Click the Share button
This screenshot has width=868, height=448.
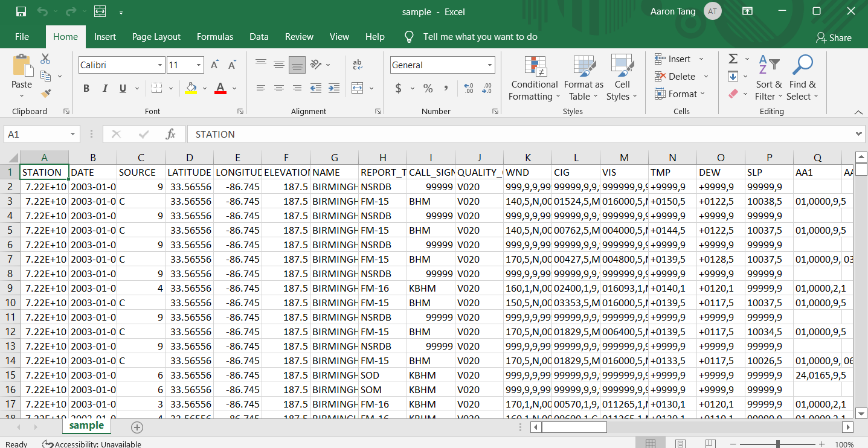[834, 37]
